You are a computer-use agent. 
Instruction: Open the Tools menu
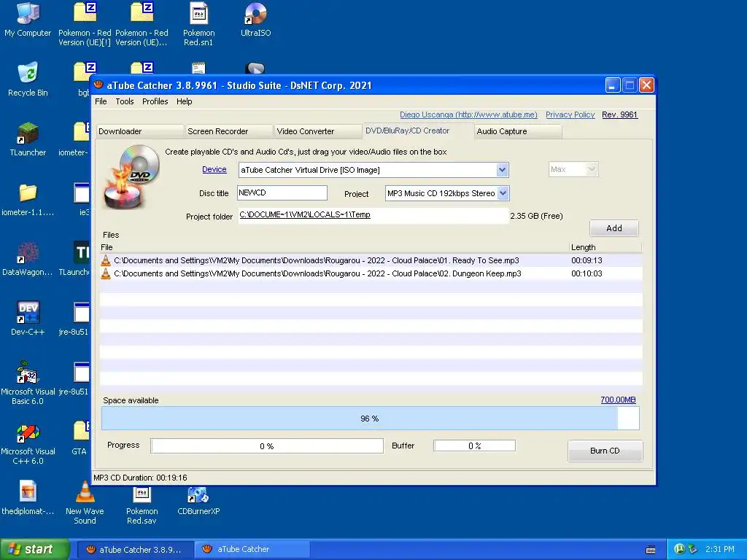[x=124, y=101]
